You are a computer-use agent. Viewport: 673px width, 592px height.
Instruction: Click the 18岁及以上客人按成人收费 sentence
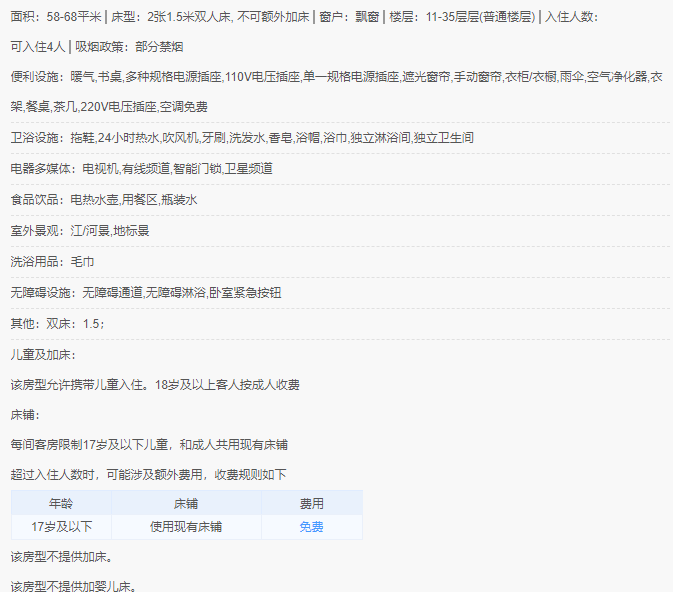227,385
